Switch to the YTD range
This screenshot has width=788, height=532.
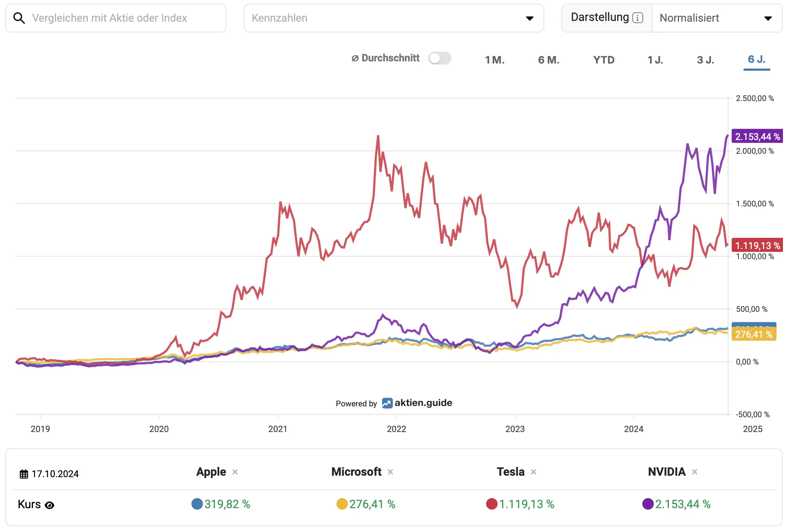[604, 60]
